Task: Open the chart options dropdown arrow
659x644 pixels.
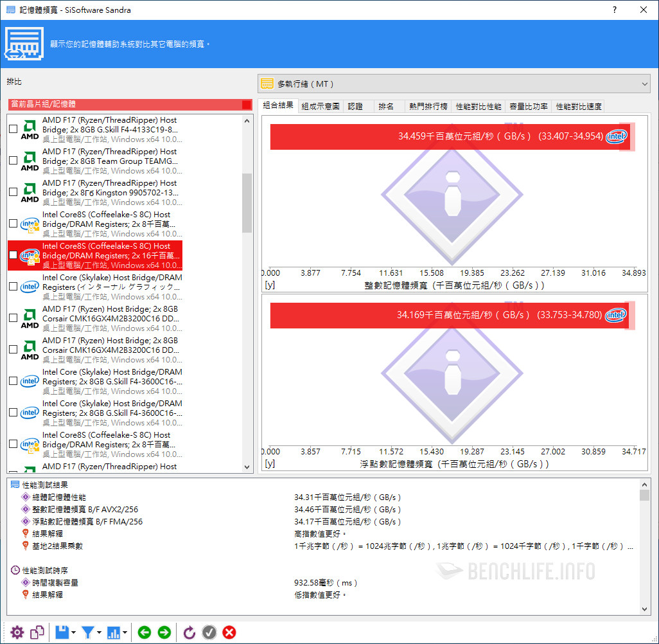Action: coord(125,632)
